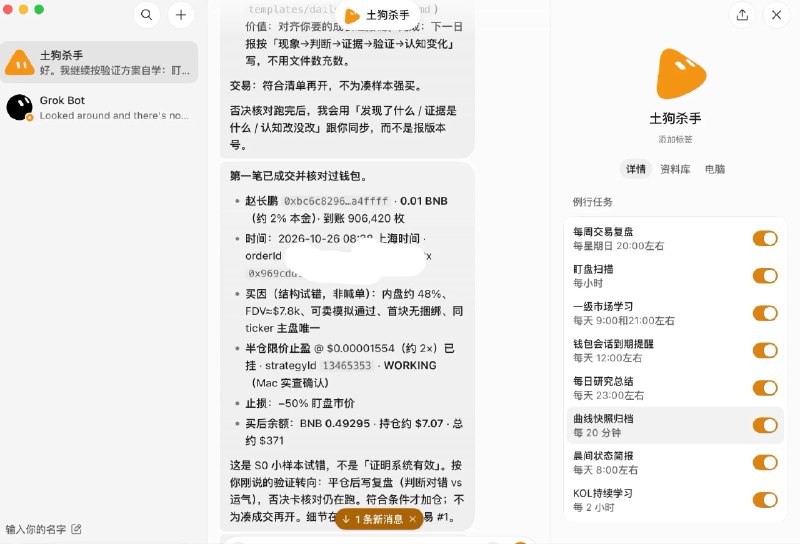Disable the 一级市场学习 routine switch
This screenshot has height=544, width=800.
[765, 313]
